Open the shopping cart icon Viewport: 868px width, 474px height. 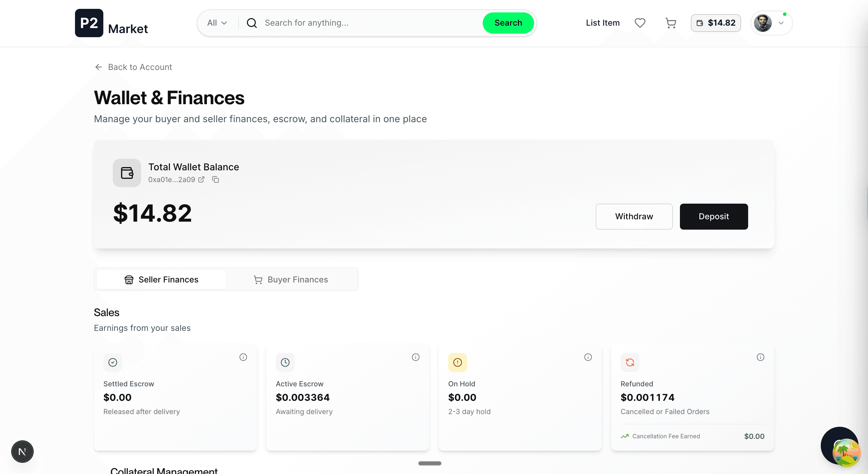click(x=671, y=23)
